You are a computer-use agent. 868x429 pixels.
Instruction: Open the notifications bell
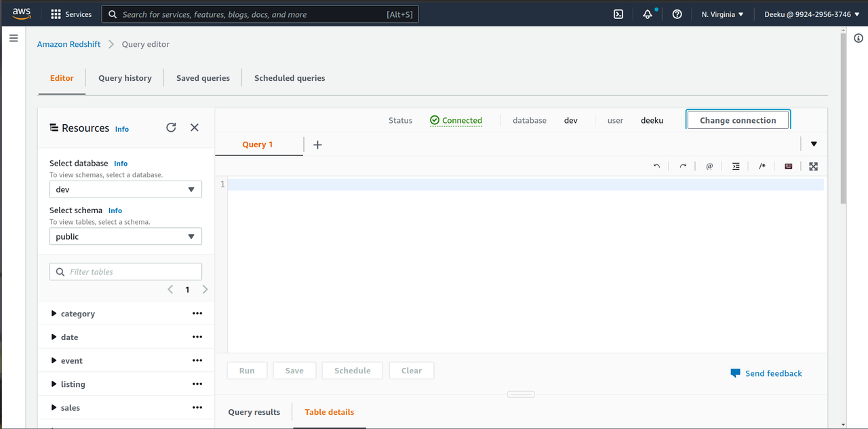click(648, 14)
